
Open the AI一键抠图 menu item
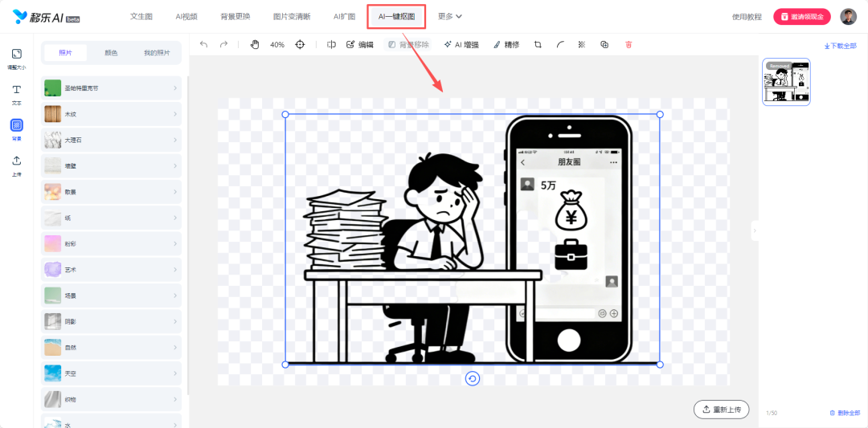click(x=396, y=16)
